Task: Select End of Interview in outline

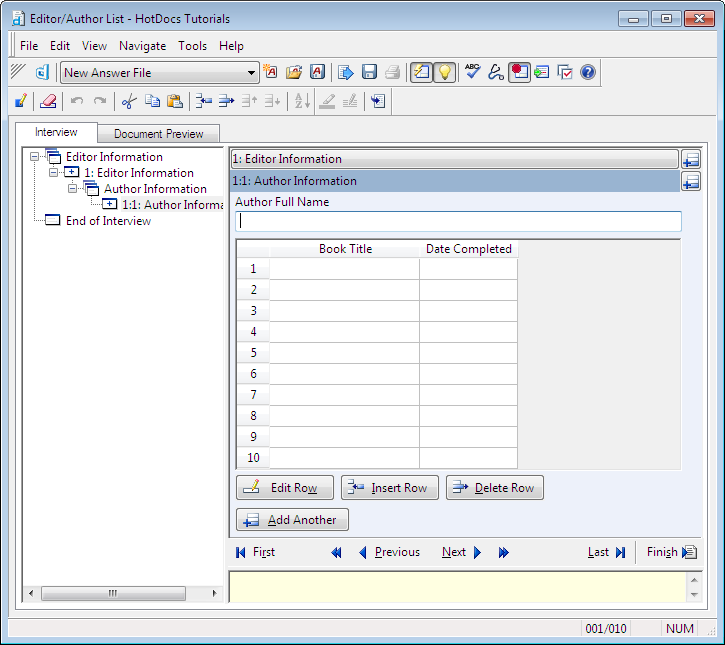Action: (108, 221)
